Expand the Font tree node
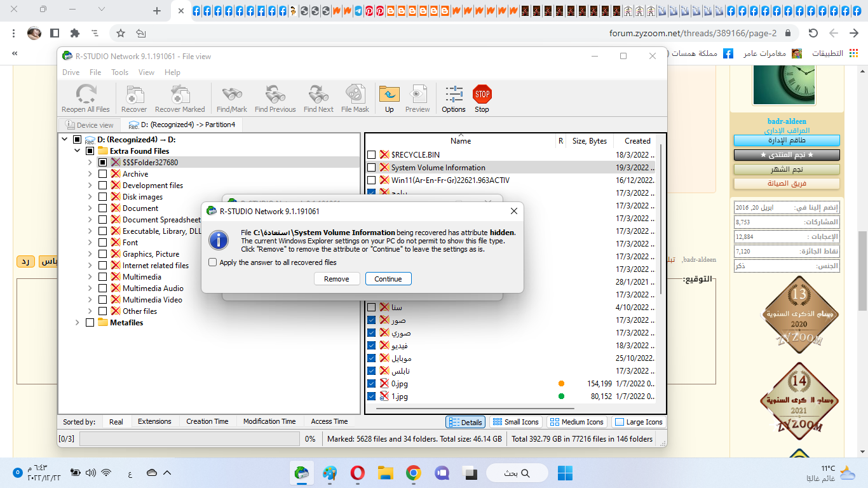Screen dimensions: 868x488 click(90, 242)
